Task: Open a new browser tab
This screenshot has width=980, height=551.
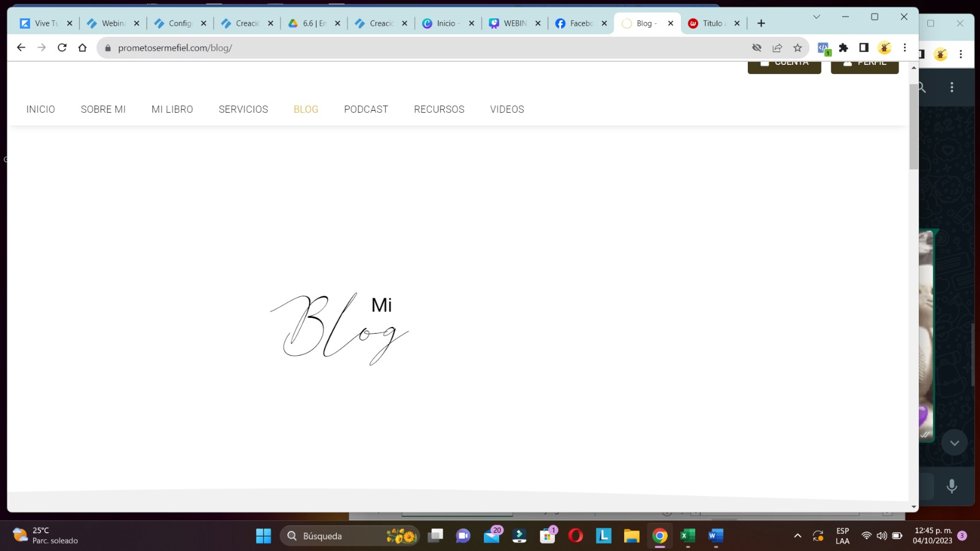Action: (x=761, y=23)
